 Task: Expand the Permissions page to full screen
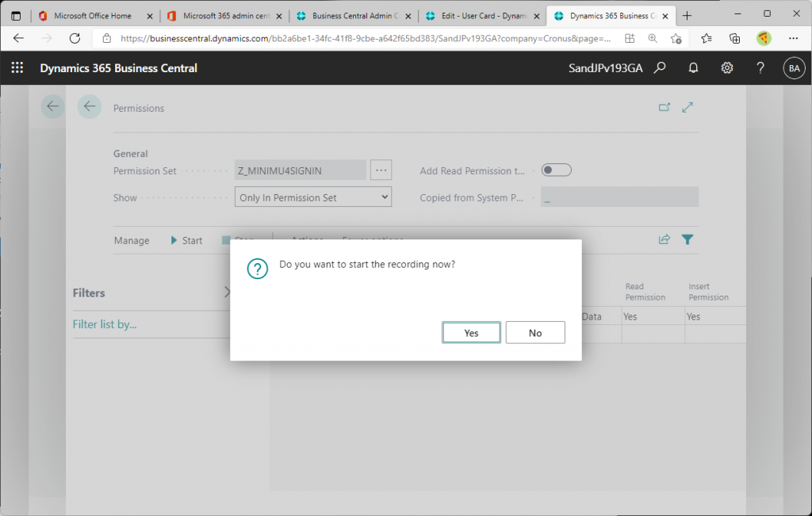(688, 107)
